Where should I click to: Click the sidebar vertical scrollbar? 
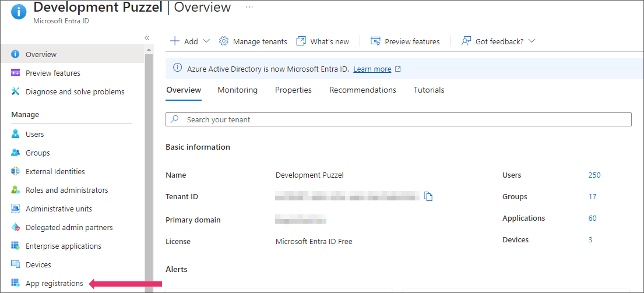tap(149, 175)
